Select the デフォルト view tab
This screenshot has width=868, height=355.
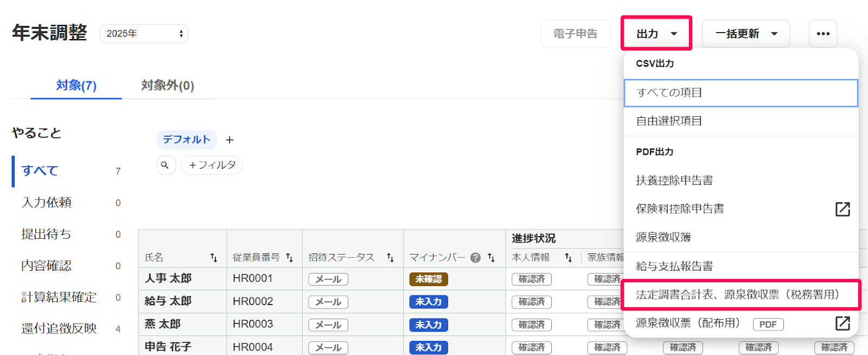tap(187, 140)
